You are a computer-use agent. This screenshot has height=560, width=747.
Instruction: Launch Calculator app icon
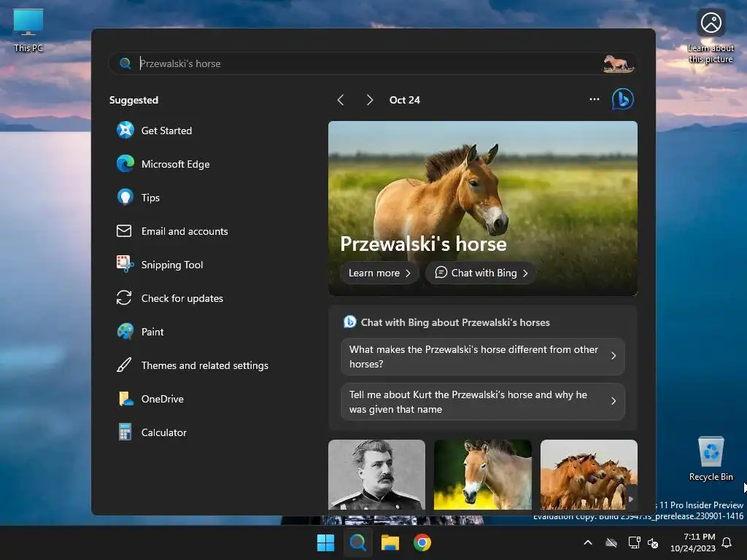click(x=125, y=432)
